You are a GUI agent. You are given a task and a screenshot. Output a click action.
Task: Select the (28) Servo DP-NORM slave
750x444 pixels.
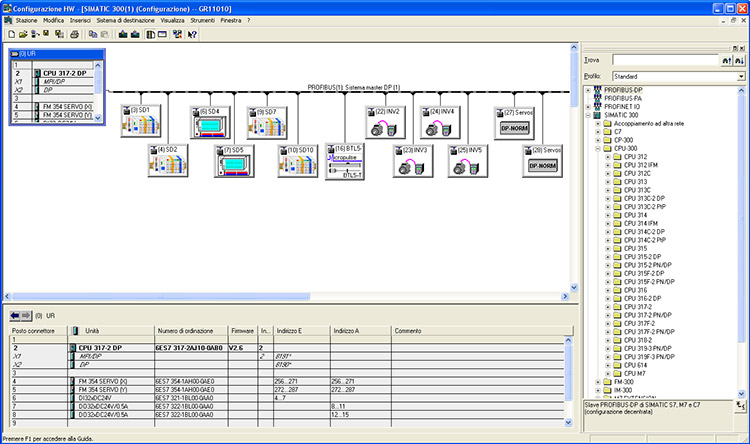point(542,161)
